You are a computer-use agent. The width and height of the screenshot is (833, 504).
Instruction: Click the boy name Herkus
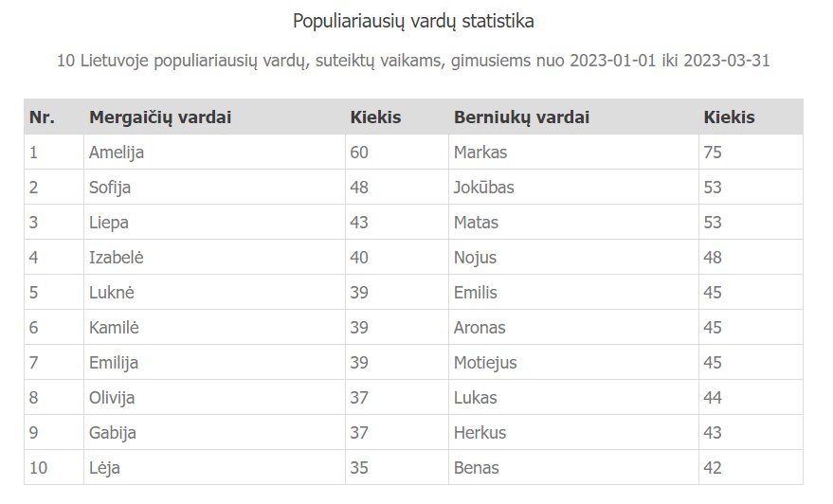[x=480, y=433]
